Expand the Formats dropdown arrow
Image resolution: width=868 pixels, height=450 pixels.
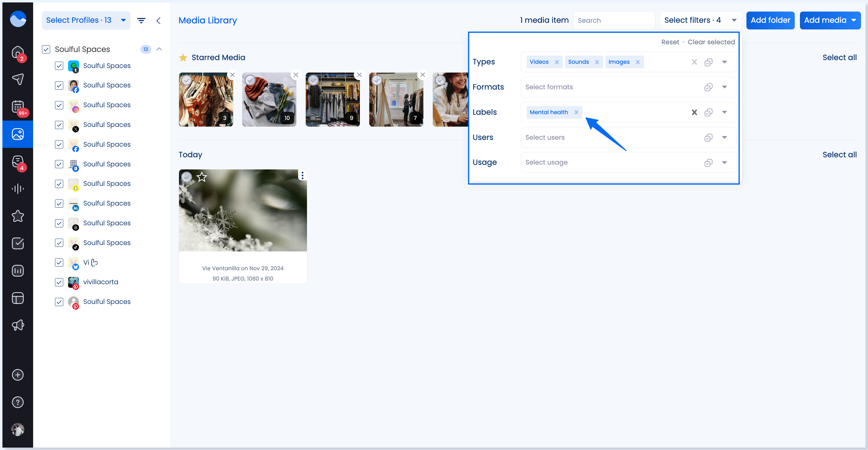[725, 87]
